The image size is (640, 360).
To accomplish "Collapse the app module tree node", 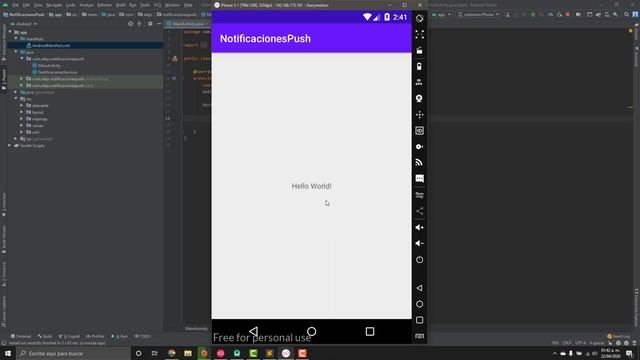I will click(10, 32).
